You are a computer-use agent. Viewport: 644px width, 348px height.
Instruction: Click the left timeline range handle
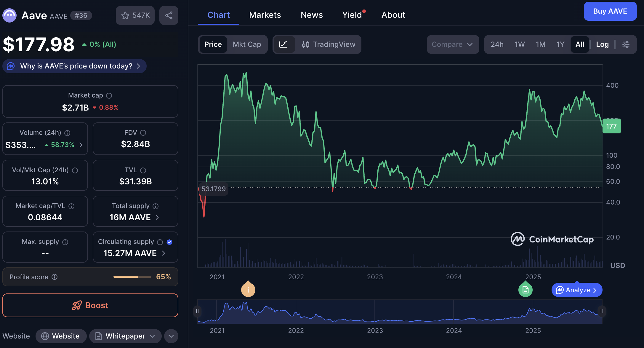pyautogui.click(x=197, y=311)
